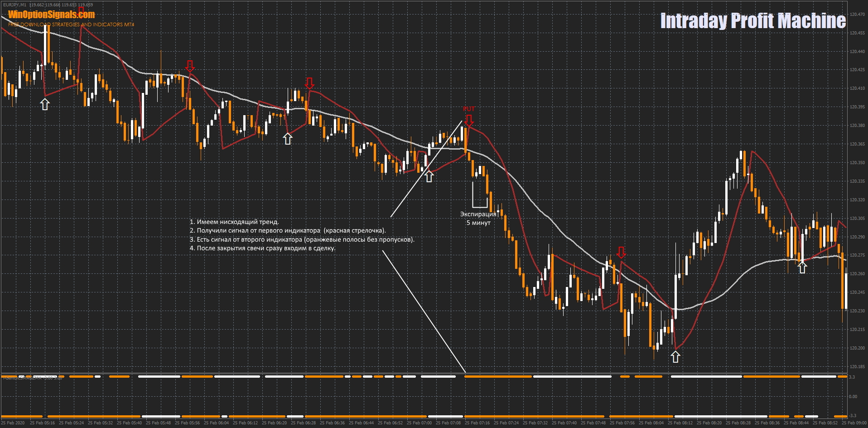The image size is (868, 428).
Task: Click the white up arrow near 07:00
Action: [x=429, y=176]
